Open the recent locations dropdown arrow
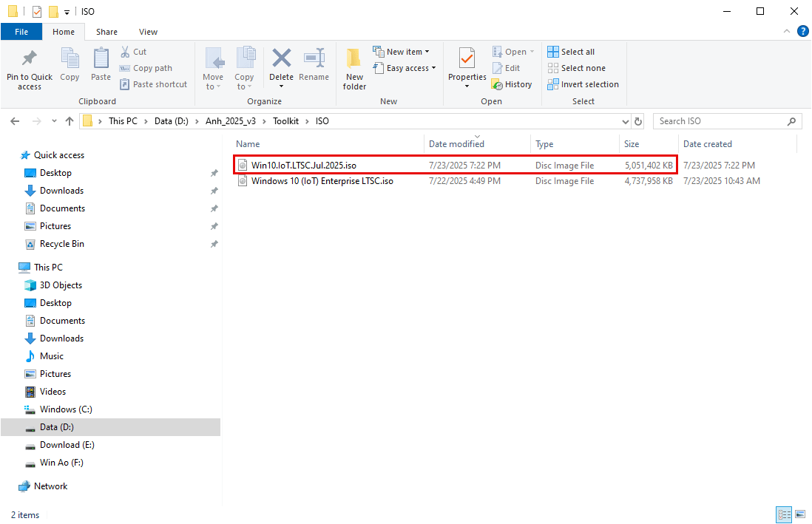812x524 pixels. coord(54,121)
